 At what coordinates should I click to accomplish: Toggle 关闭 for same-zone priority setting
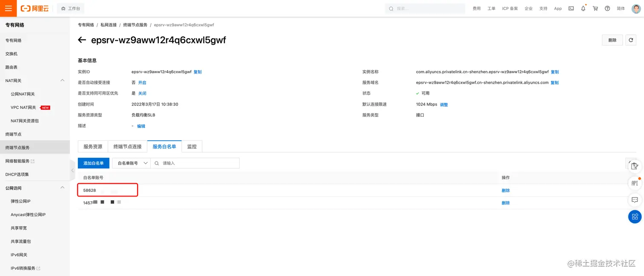[142, 93]
